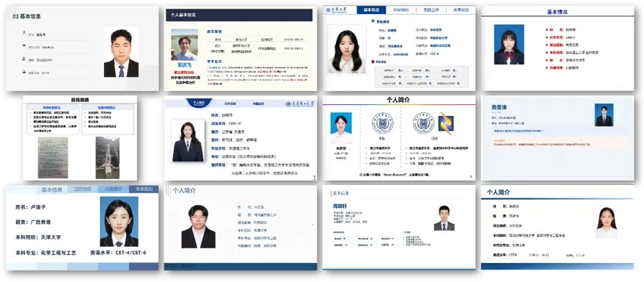Click the text '本科专业: 化学工程与工艺'
644x282 pixels.
[45, 253]
